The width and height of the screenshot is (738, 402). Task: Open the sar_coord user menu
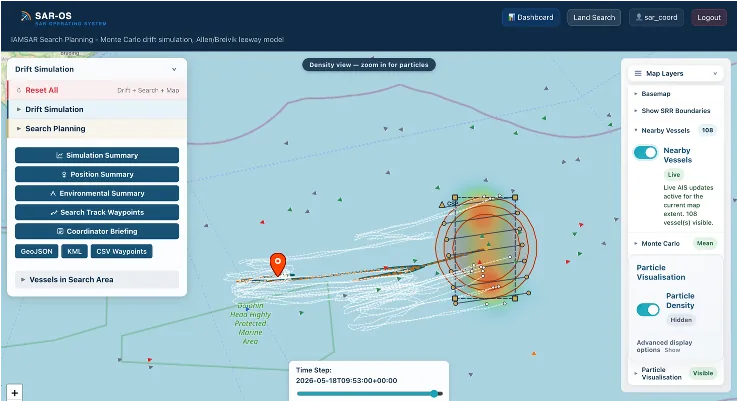click(656, 17)
